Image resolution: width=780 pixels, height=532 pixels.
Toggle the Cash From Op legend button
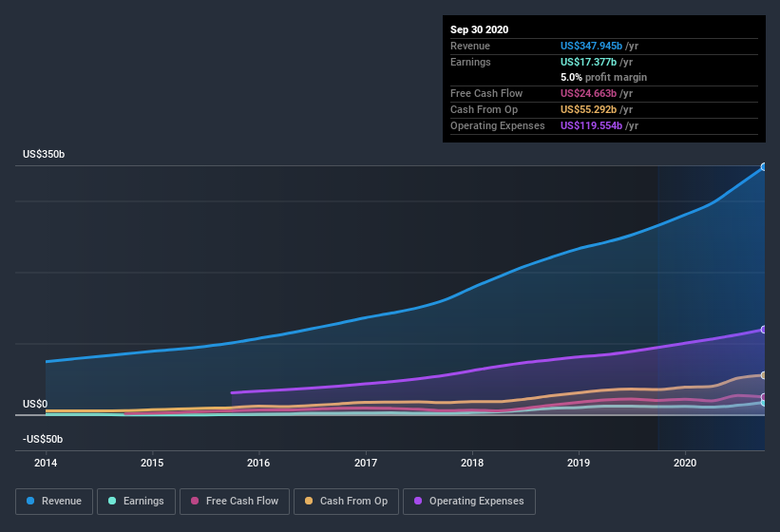(x=346, y=502)
